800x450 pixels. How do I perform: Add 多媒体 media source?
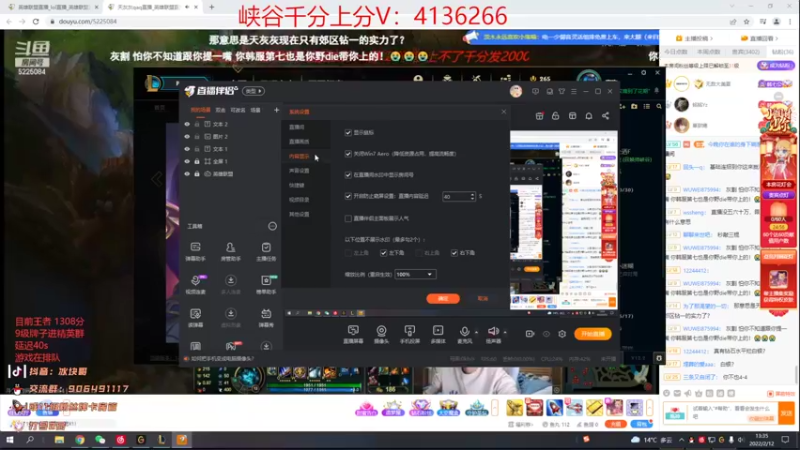[x=438, y=334]
